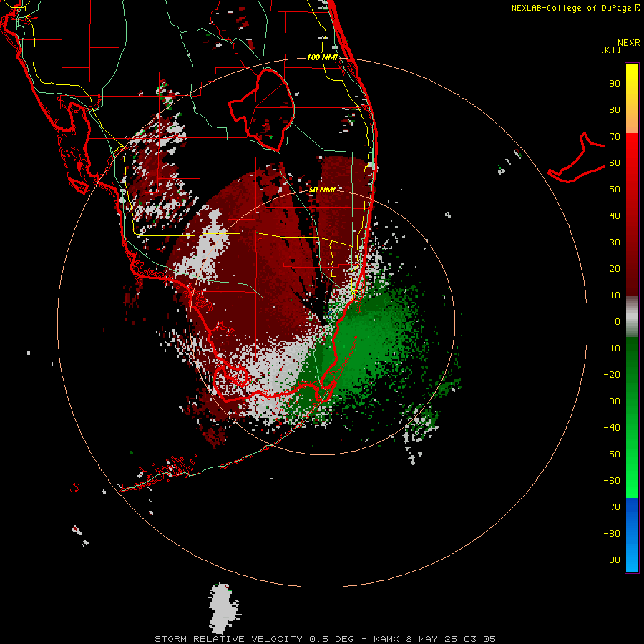This screenshot has height=644, width=644.
Task: Click the 03:05 timestamp
Action: point(479,639)
